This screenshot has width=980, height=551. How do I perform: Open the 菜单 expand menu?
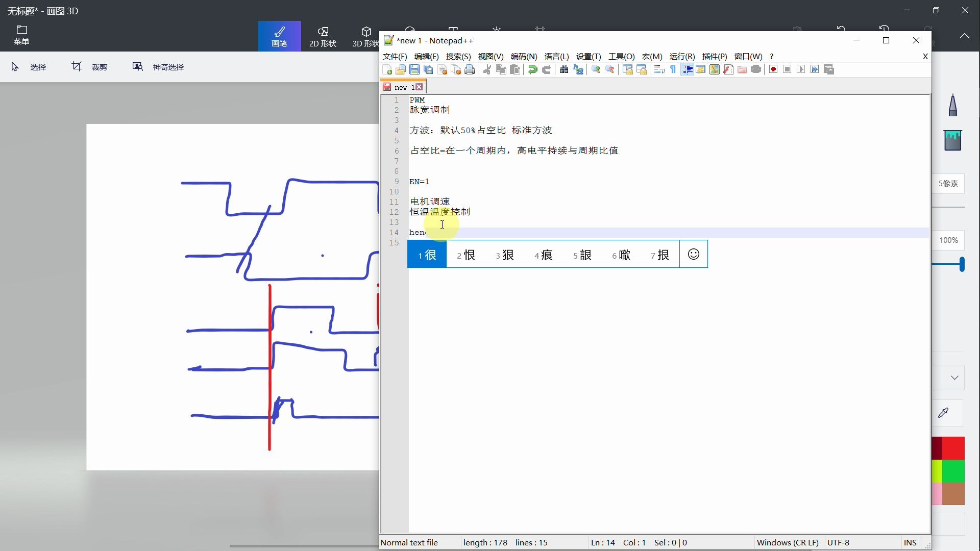(x=21, y=35)
